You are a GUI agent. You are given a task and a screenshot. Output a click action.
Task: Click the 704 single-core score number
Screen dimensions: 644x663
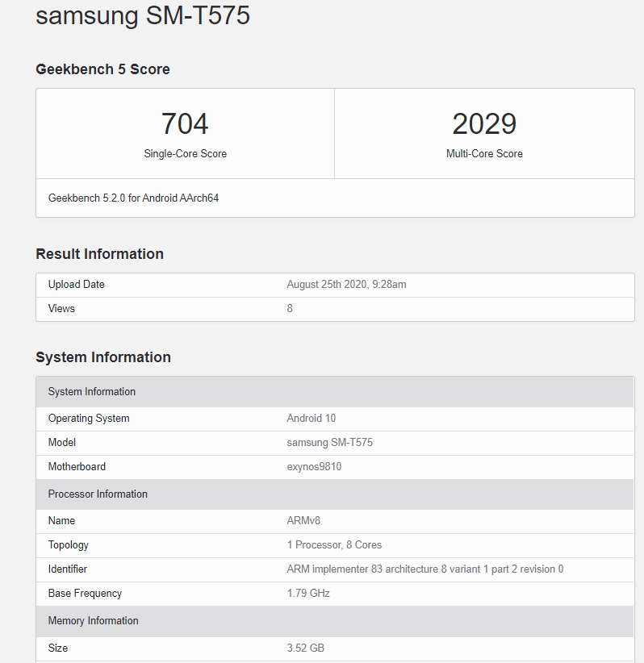pos(185,124)
